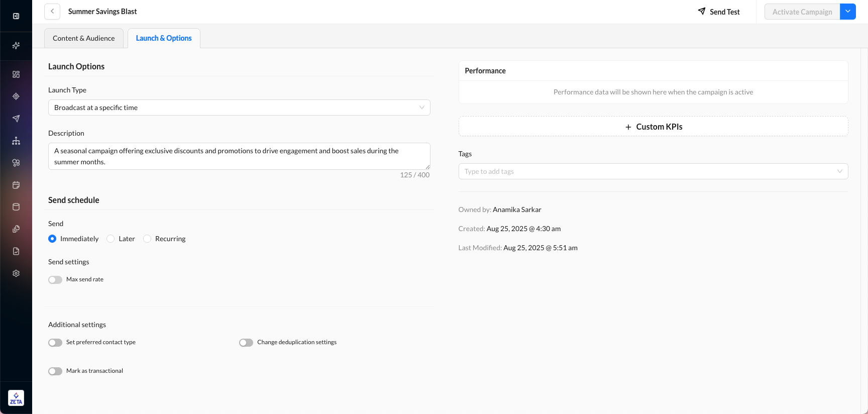This screenshot has width=868, height=414.
Task: Turn on Change deduplication settings
Action: point(246,343)
